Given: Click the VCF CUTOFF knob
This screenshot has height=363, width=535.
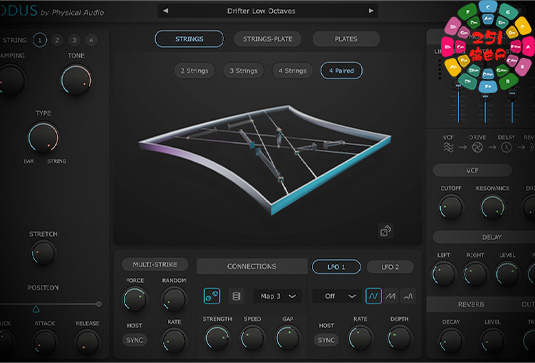Looking at the screenshot, I should tap(451, 207).
